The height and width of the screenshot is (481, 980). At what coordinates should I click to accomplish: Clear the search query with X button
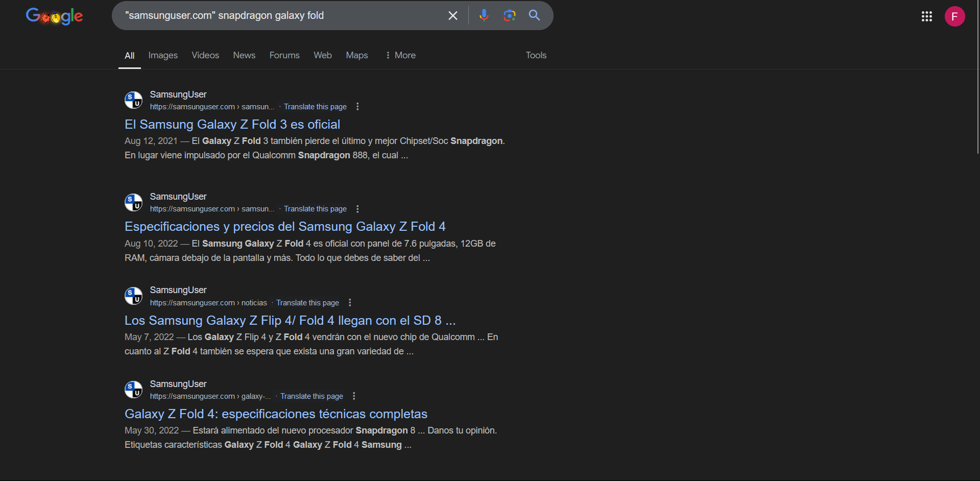452,16
